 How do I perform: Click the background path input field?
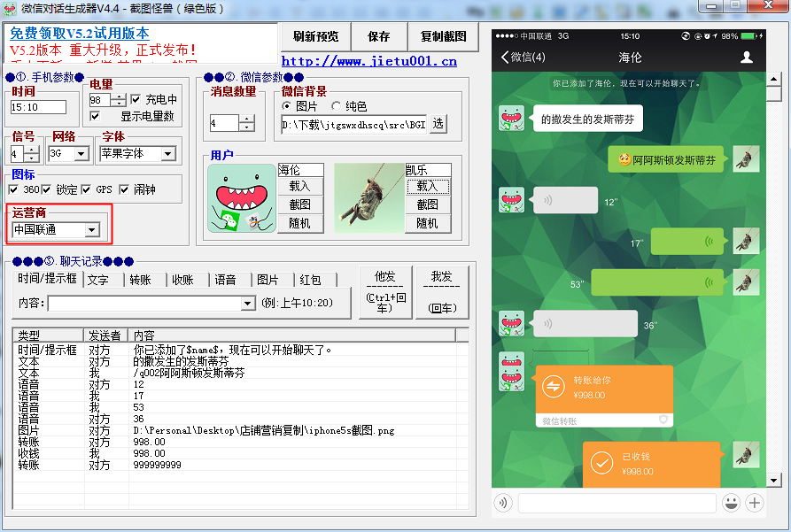pyautogui.click(x=353, y=124)
